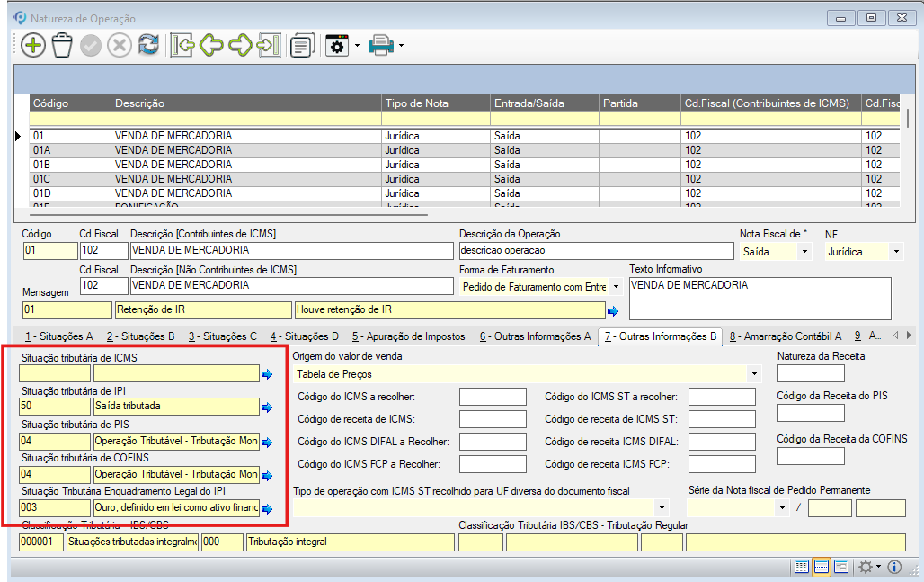Image resolution: width=924 pixels, height=582 pixels.
Task: Confirm changes with the checkmark icon
Action: [91, 45]
